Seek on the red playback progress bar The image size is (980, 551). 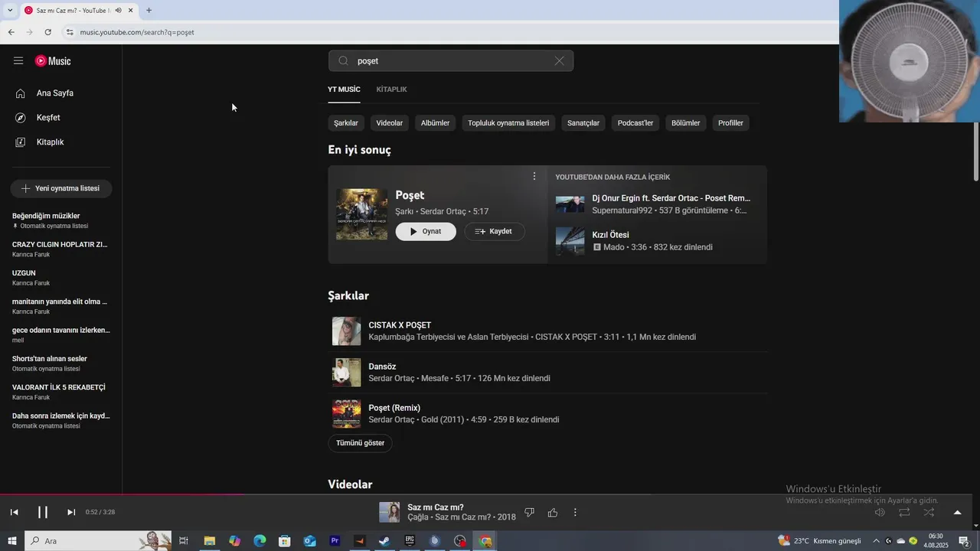pyautogui.click(x=122, y=494)
